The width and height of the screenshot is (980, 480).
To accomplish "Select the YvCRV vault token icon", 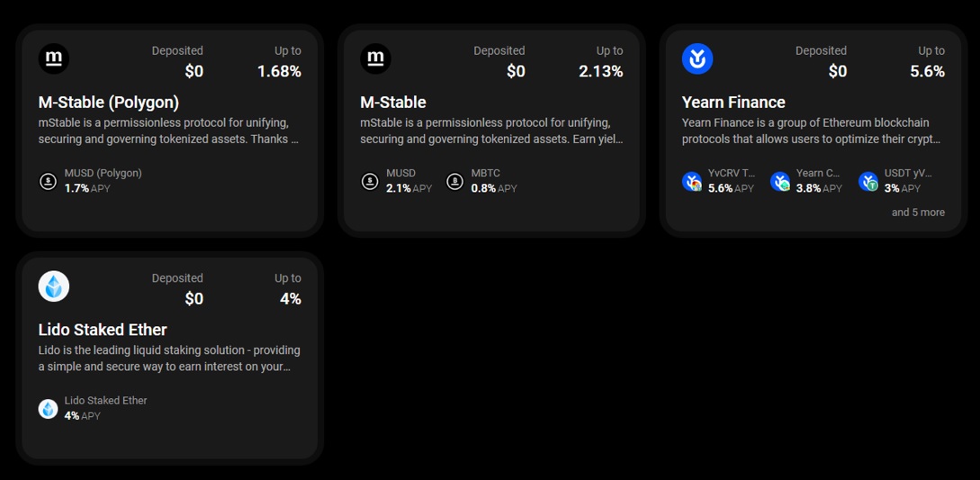I will (692, 182).
